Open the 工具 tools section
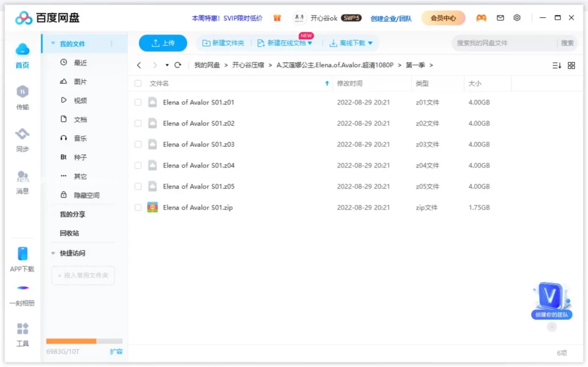The height and width of the screenshot is (367, 588). pos(22,335)
